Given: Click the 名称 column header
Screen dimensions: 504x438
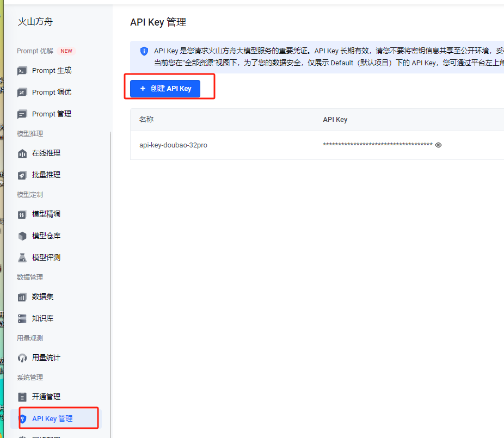Looking at the screenshot, I should [146, 120].
